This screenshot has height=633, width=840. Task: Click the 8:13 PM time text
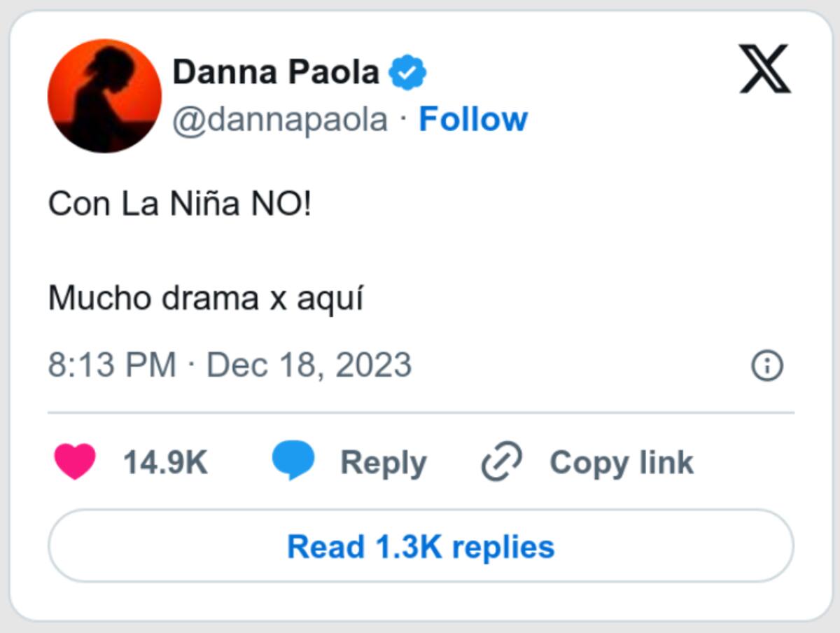[111, 366]
